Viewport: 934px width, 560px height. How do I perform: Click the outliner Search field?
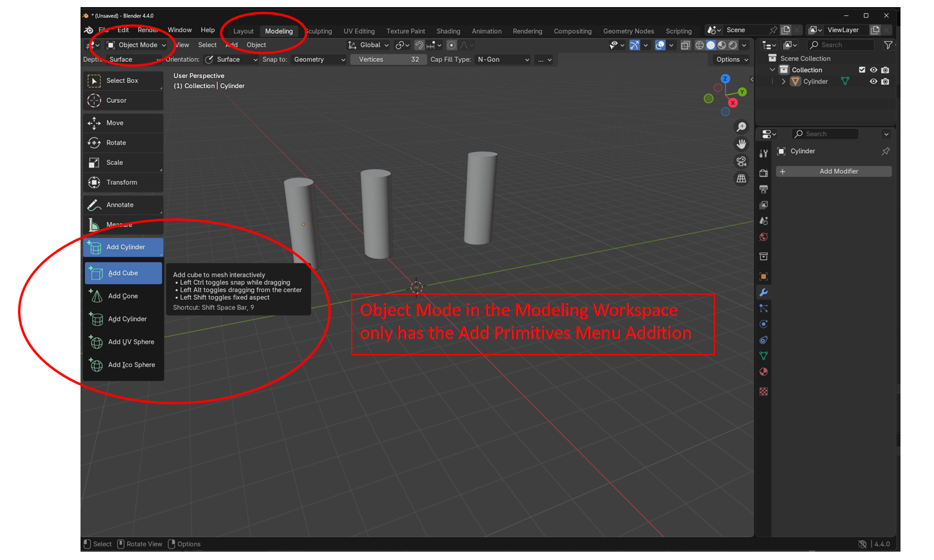pyautogui.click(x=841, y=45)
